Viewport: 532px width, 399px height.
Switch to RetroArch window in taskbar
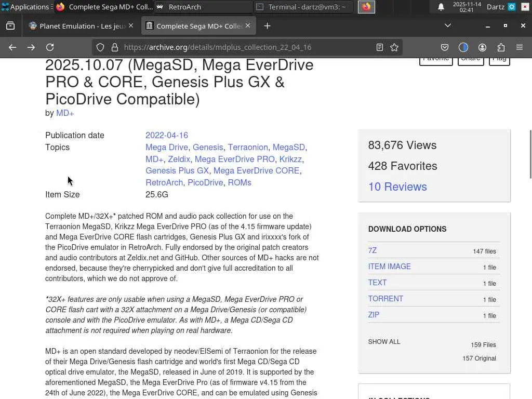tap(204, 7)
